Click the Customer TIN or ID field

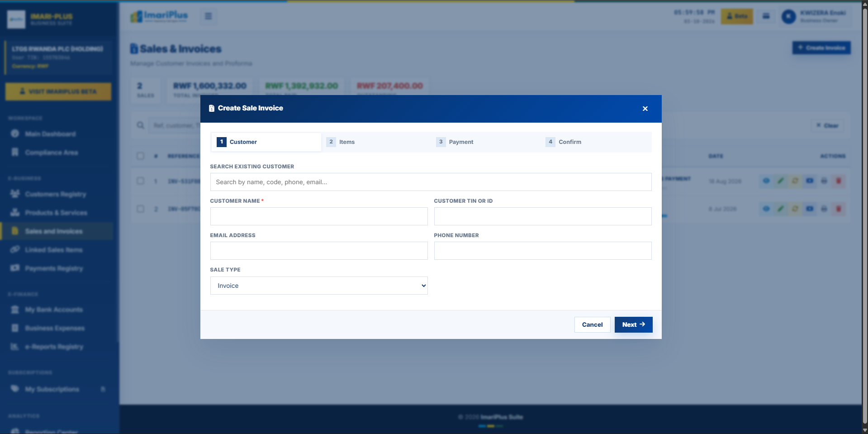[x=543, y=216]
